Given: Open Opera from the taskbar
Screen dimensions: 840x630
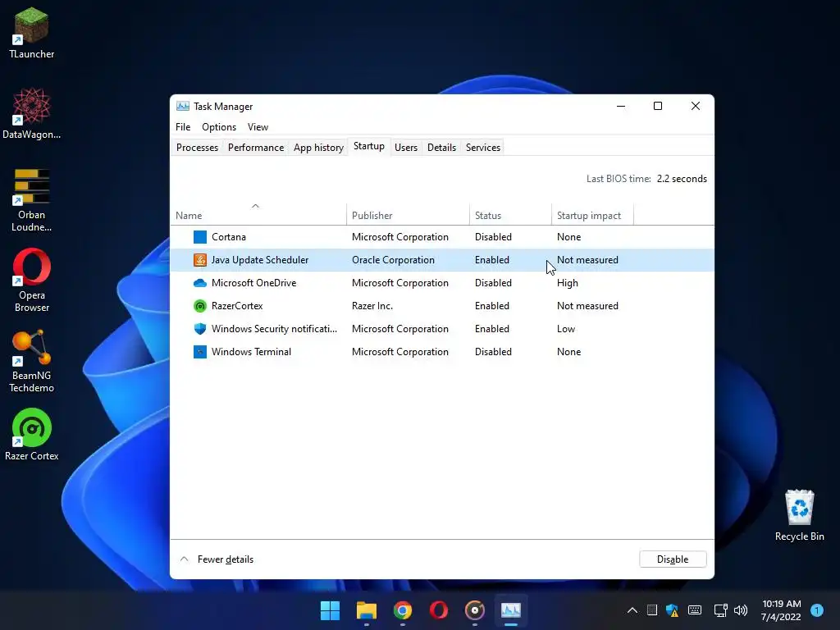Looking at the screenshot, I should tap(439, 610).
